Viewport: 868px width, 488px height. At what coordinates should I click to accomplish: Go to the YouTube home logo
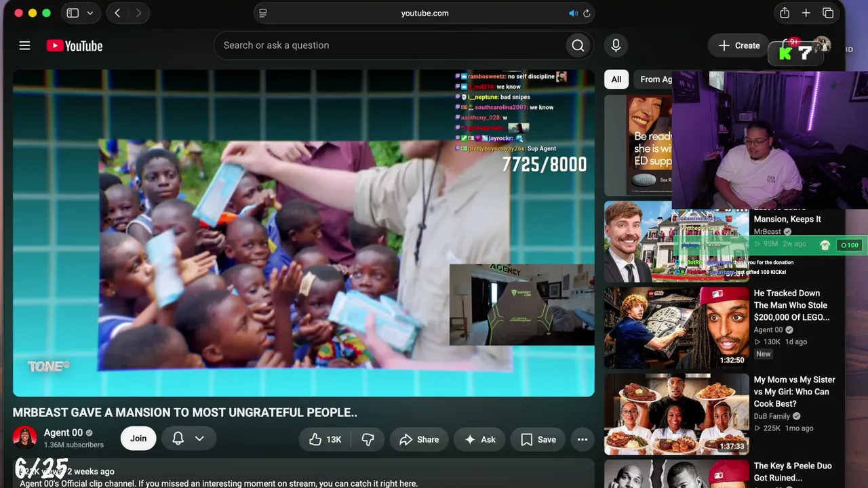(75, 45)
